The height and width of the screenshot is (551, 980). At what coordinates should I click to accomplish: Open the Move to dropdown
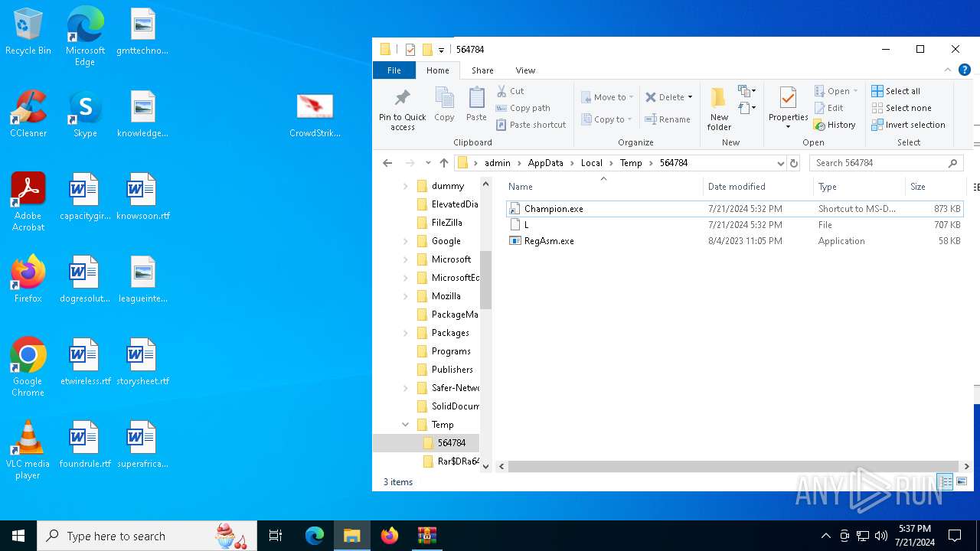[x=608, y=97]
